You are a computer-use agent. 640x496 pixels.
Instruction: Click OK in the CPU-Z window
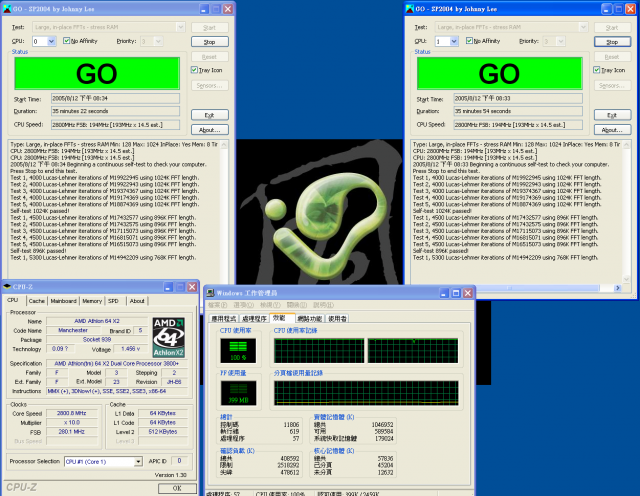coord(177,488)
